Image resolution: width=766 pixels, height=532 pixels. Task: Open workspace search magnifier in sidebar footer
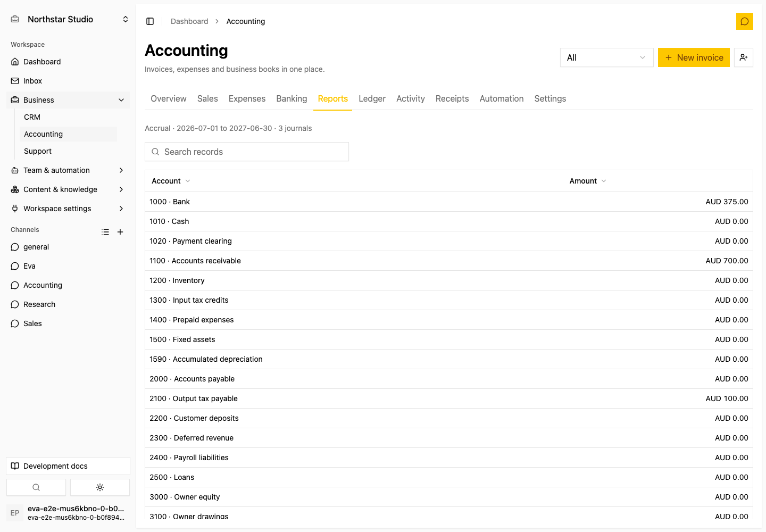coord(36,487)
